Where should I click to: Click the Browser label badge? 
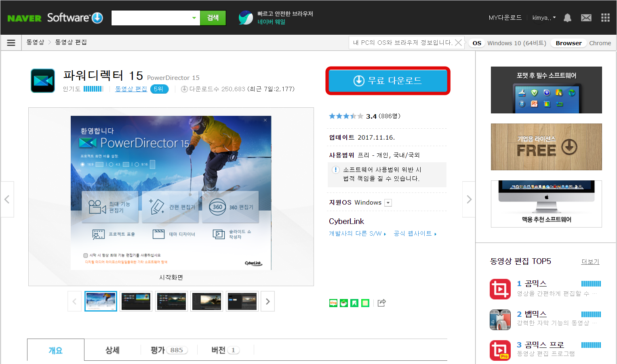[x=569, y=43]
